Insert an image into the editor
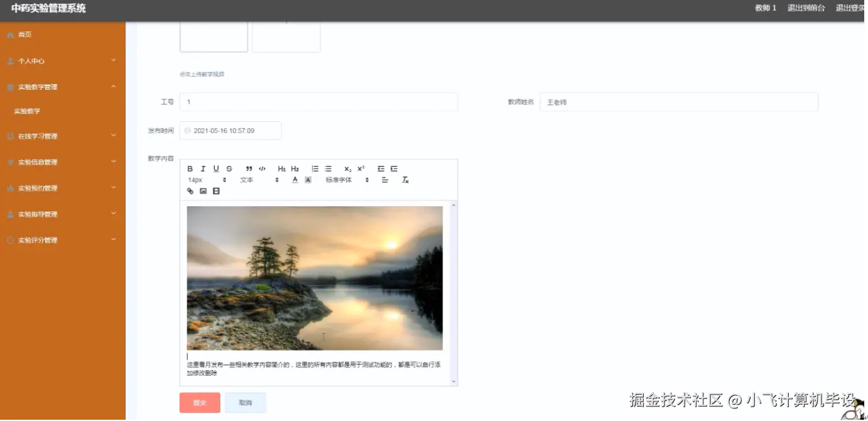The width and height of the screenshot is (868, 421). (x=203, y=192)
